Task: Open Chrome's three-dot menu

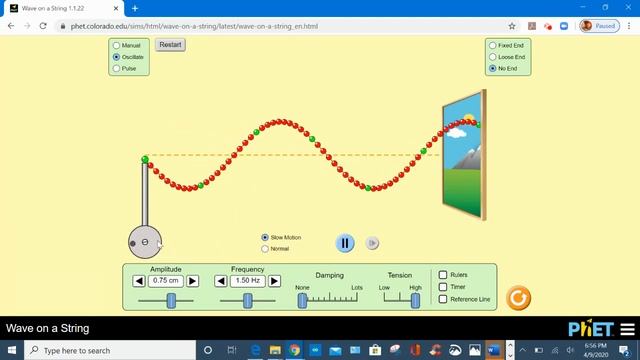Action: coord(629,26)
